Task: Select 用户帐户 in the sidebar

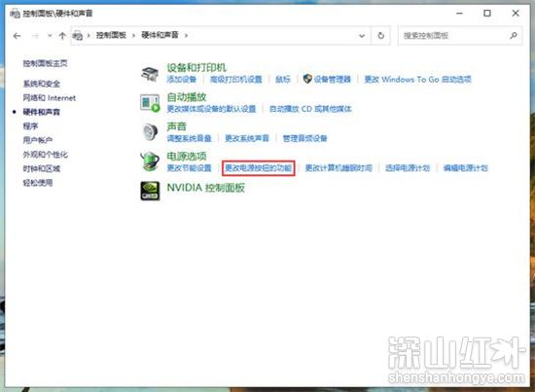Action: point(38,140)
